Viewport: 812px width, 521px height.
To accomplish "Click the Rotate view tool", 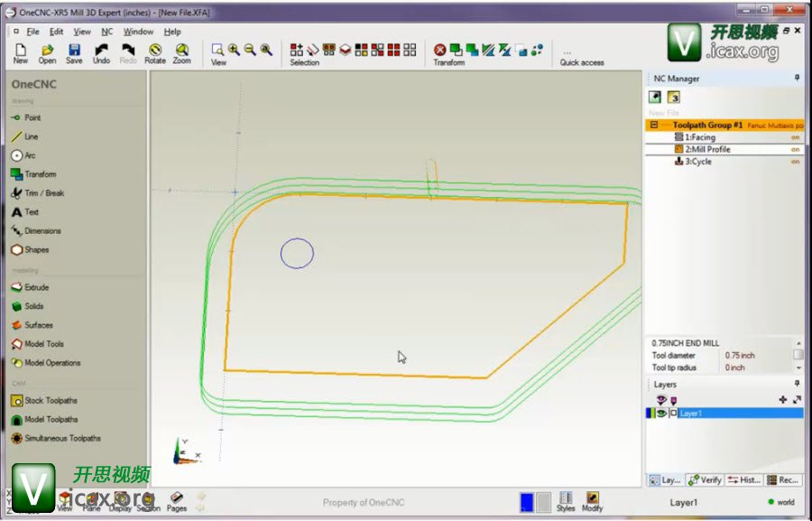I will click(155, 53).
